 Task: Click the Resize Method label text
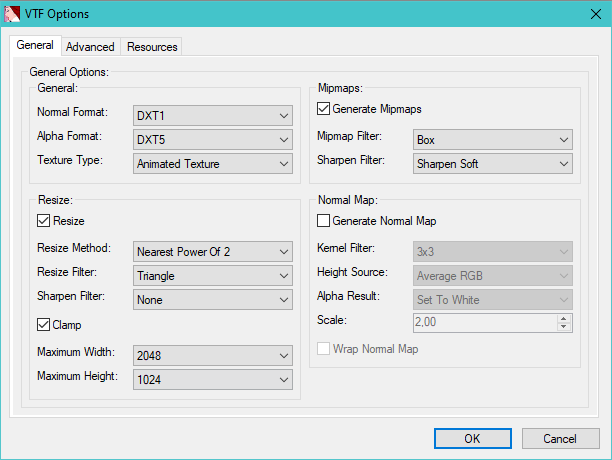coord(74,248)
